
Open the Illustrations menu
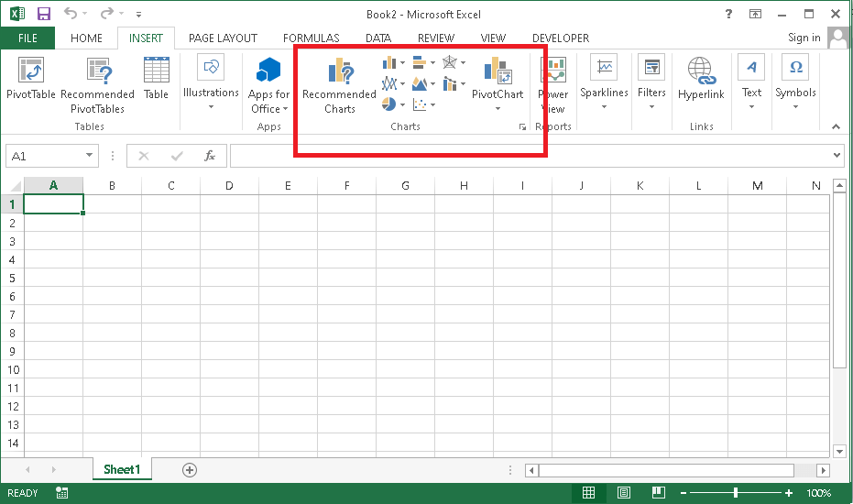click(211, 82)
